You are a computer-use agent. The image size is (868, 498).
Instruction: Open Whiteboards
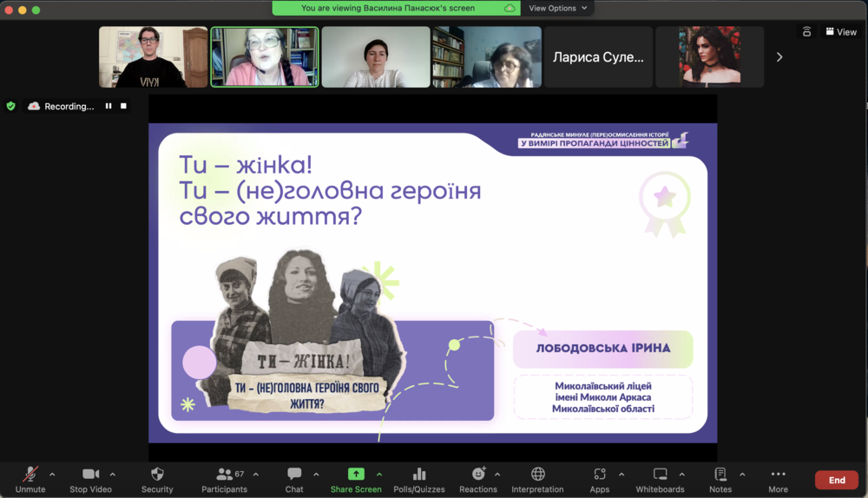pyautogui.click(x=660, y=480)
